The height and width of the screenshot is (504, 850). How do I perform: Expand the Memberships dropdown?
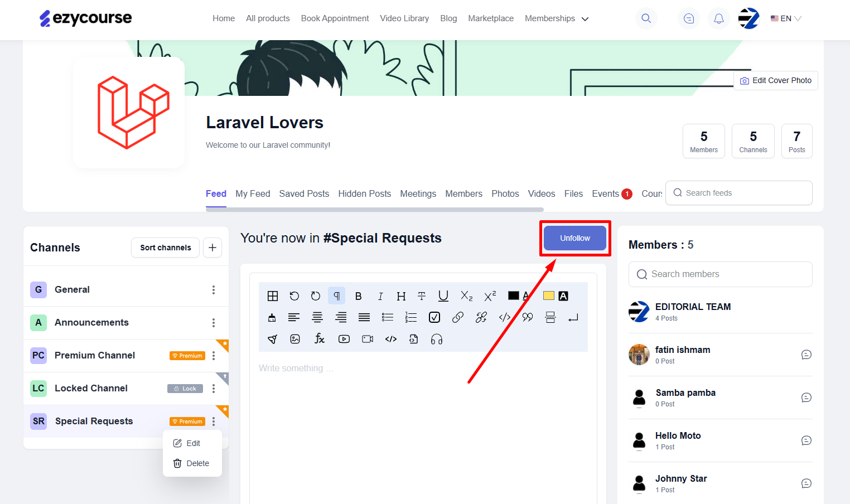click(557, 18)
